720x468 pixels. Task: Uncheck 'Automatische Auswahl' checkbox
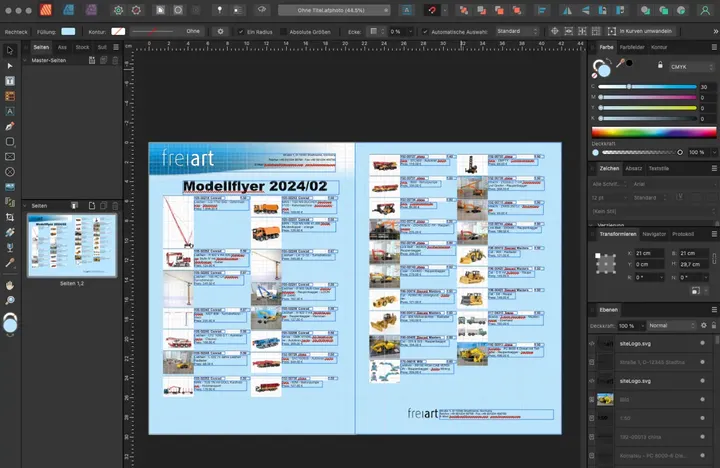coord(424,31)
